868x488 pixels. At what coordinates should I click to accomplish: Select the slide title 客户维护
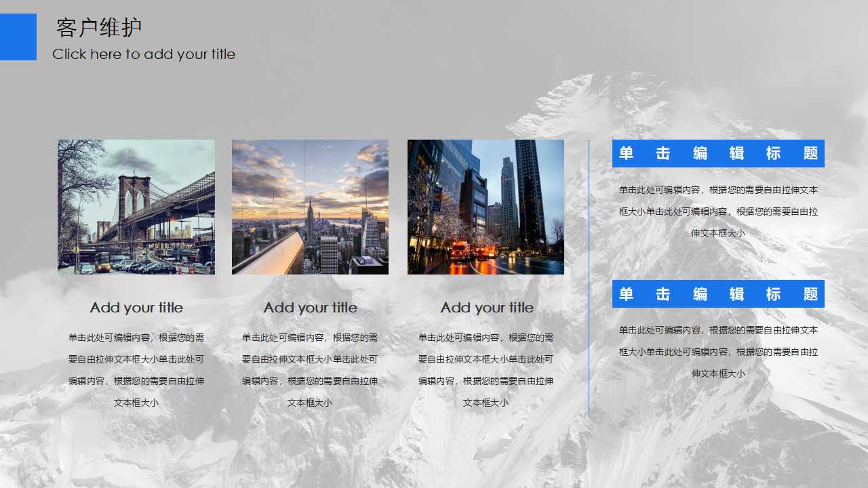[99, 28]
